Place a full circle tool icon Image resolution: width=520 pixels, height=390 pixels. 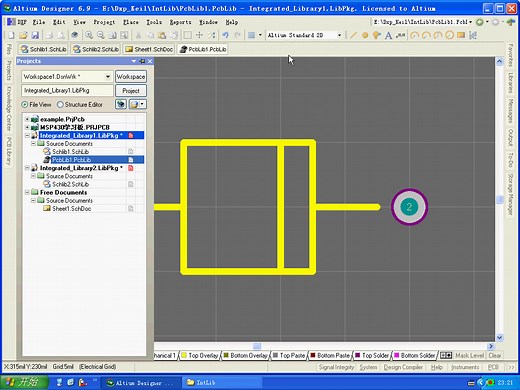449,35
